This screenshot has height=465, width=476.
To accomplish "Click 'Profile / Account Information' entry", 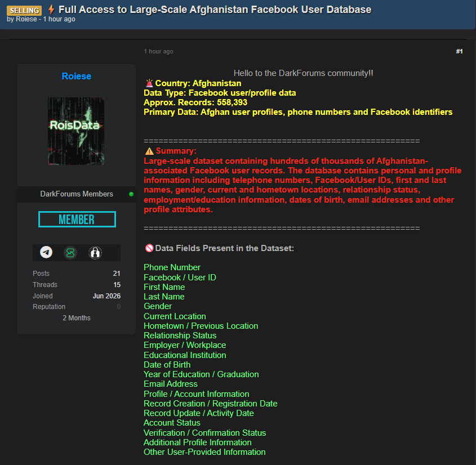I will pos(197,394).
